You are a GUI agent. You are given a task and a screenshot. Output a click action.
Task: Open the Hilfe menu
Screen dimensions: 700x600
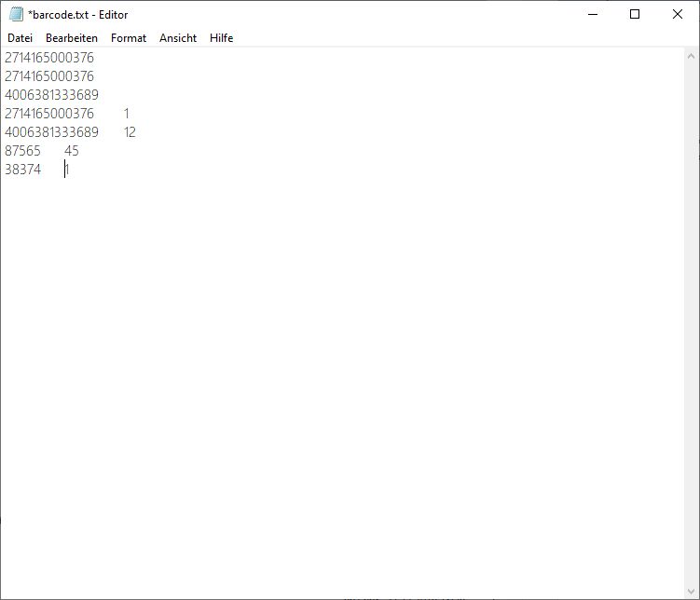pyautogui.click(x=222, y=38)
